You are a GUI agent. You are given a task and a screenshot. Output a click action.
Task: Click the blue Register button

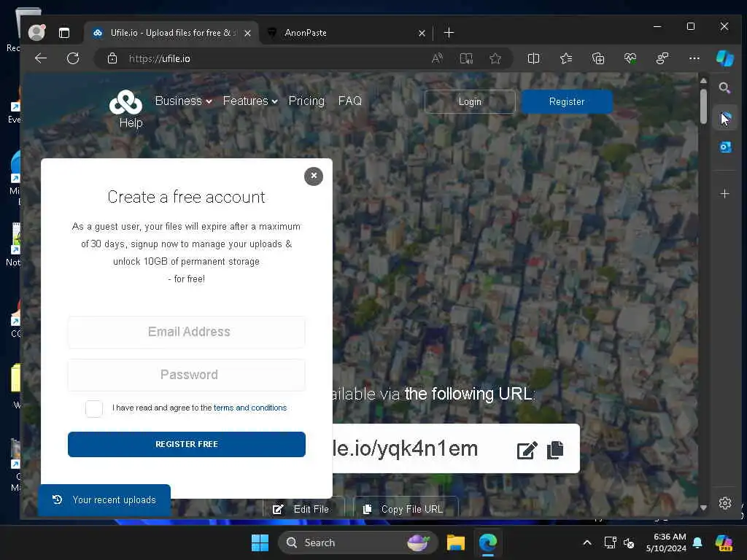(566, 101)
